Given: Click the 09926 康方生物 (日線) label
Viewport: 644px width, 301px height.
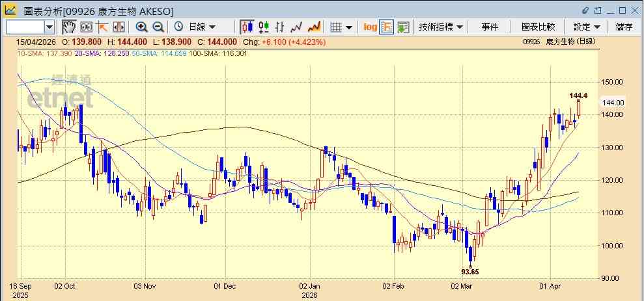Looking at the screenshot, I should (559, 42).
